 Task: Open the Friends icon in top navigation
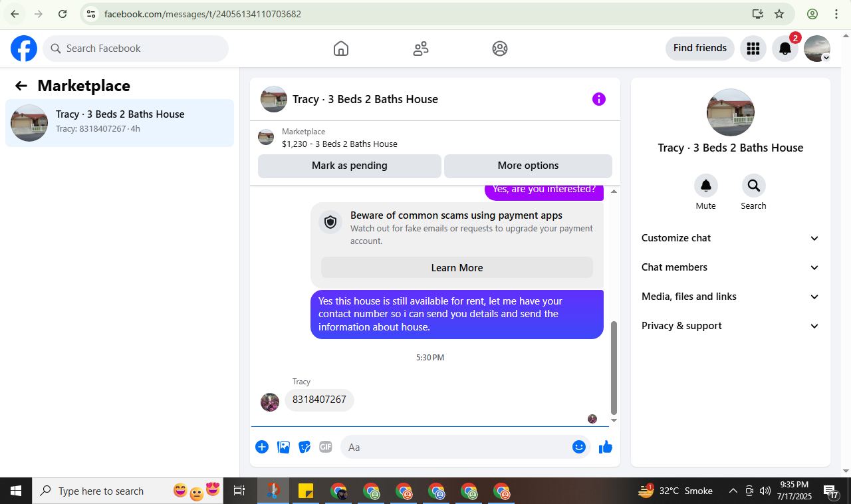[421, 49]
